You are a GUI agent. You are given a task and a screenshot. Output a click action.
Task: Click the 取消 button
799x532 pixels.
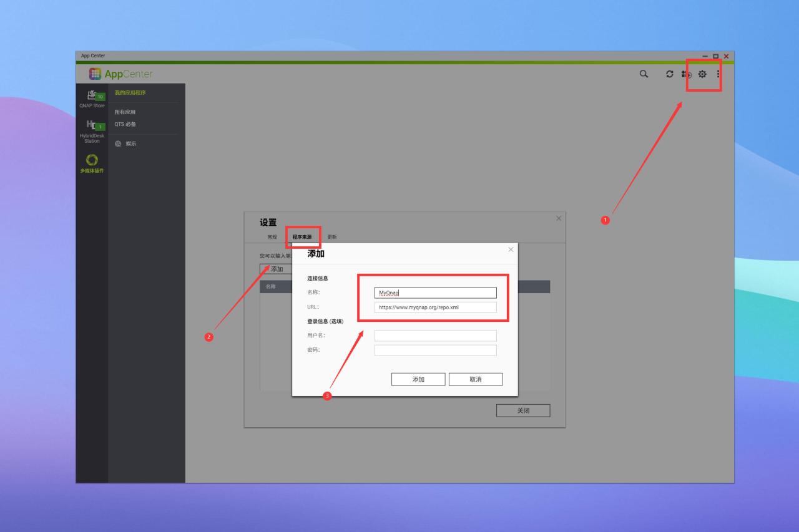[476, 379]
